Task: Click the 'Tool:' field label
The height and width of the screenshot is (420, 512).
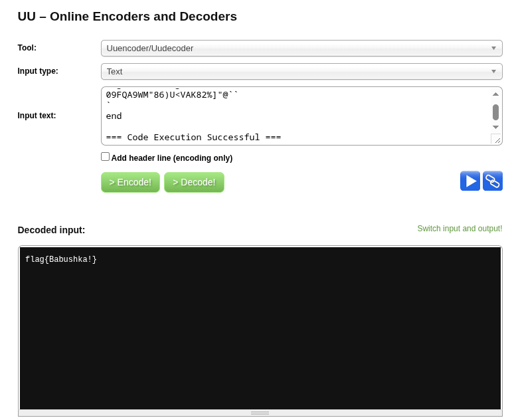Action: (27, 48)
